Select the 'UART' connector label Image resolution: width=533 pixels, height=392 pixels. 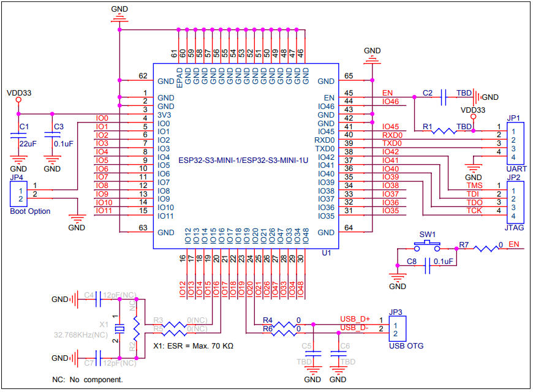point(516,169)
